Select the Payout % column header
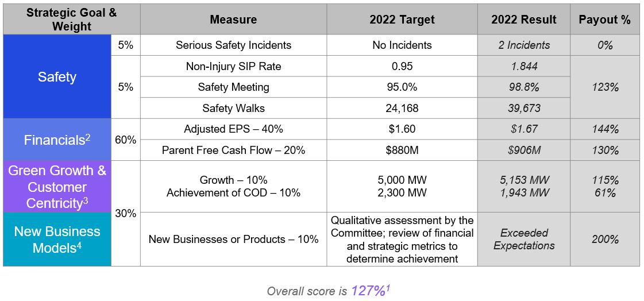 (604, 20)
